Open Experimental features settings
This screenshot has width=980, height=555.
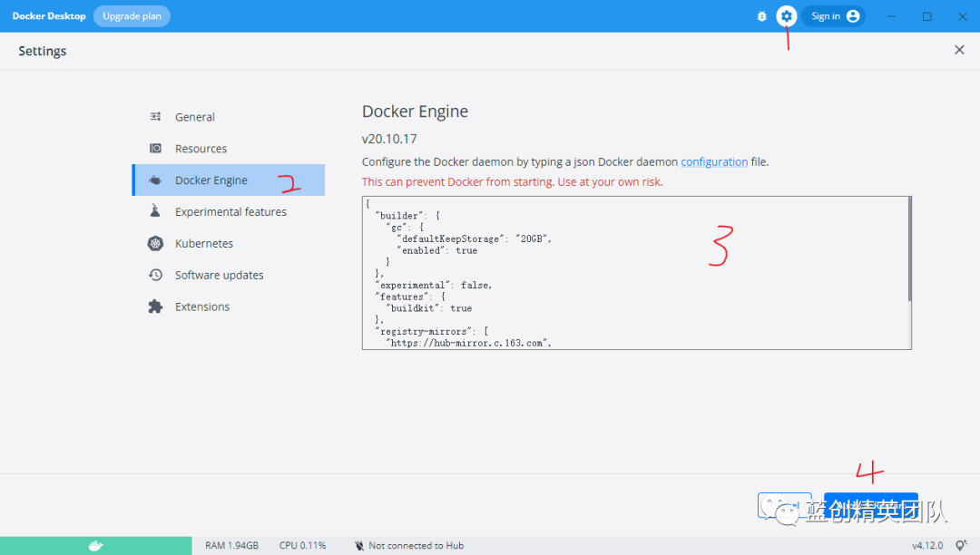228,211
